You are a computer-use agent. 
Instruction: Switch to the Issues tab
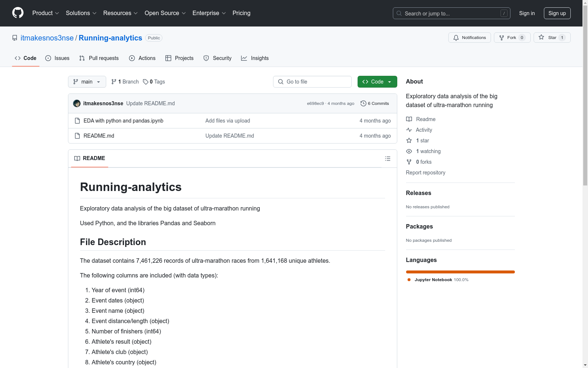coord(57,58)
